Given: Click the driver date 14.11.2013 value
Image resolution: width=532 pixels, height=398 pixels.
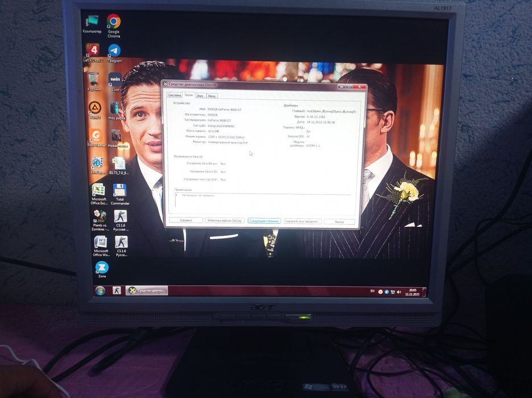Looking at the screenshot, I should coord(321,122).
